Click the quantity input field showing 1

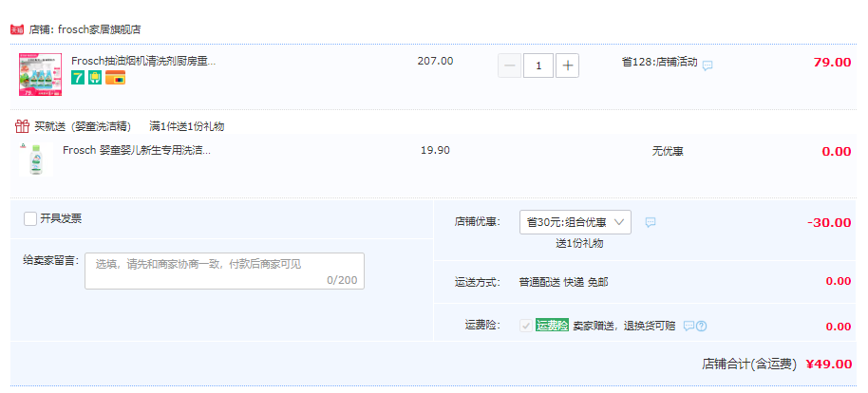click(x=538, y=65)
